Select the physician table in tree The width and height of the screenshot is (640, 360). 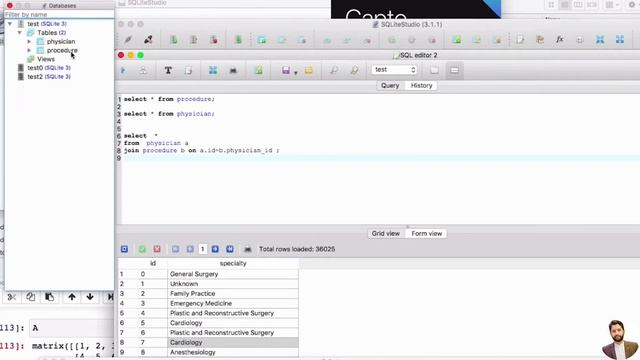click(x=60, y=42)
